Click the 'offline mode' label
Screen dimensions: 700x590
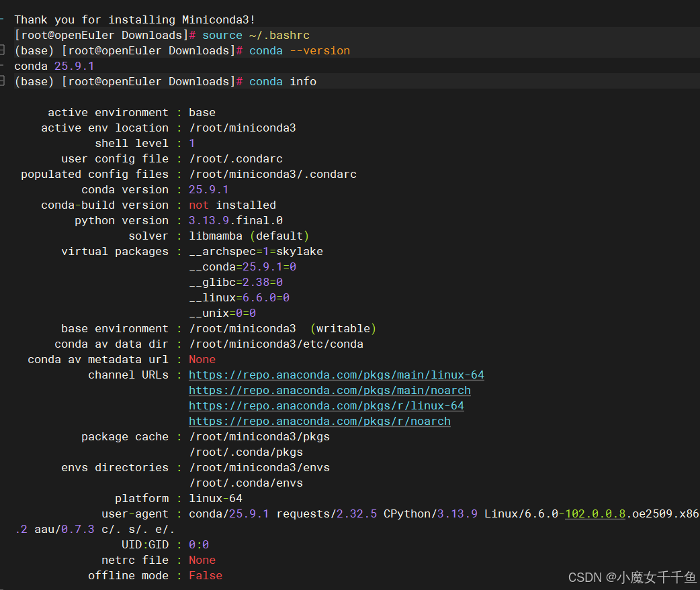[x=128, y=576]
